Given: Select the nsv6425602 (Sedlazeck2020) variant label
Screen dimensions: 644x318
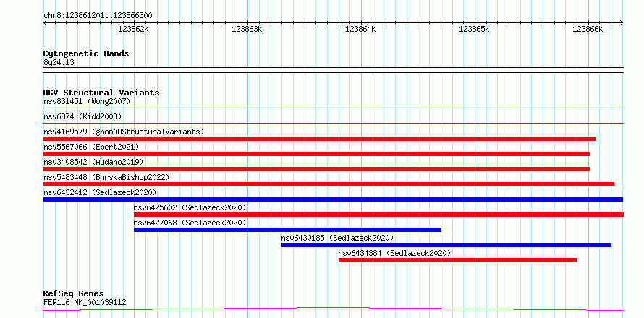Looking at the screenshot, I should [x=190, y=207].
